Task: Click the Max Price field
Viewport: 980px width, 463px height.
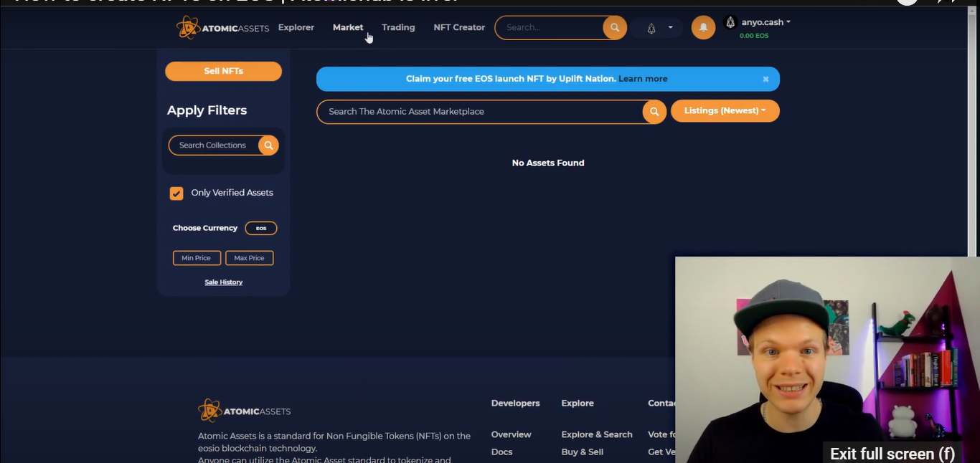Action: coord(249,258)
